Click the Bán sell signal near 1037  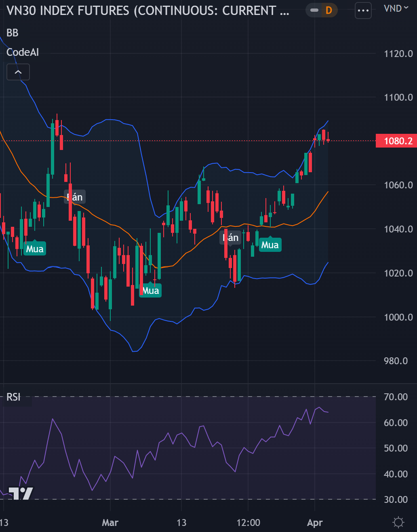point(230,237)
